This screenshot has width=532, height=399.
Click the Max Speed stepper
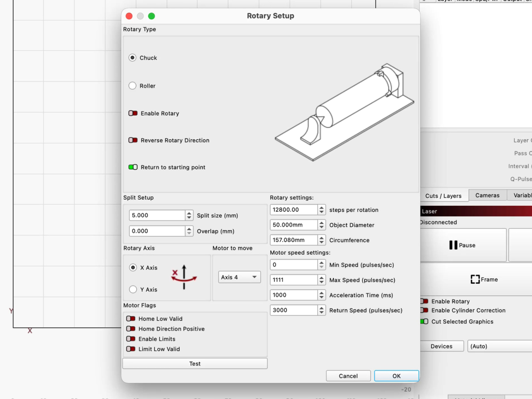[x=321, y=280]
